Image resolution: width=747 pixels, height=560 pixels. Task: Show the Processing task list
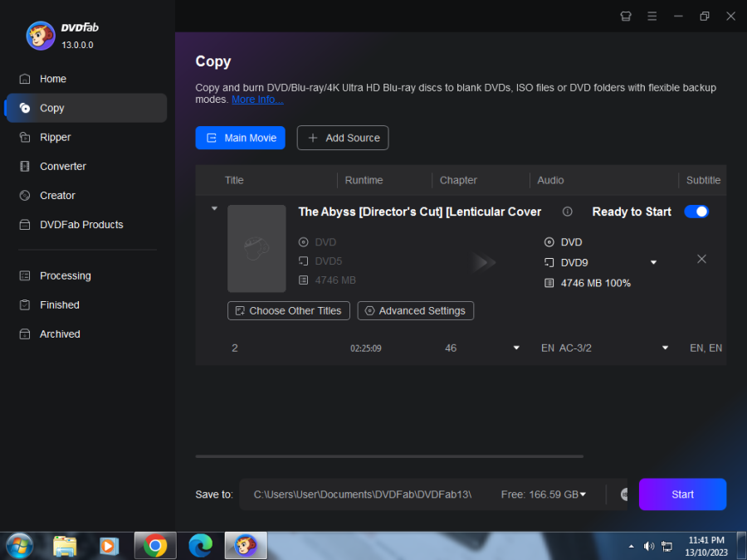click(85, 275)
